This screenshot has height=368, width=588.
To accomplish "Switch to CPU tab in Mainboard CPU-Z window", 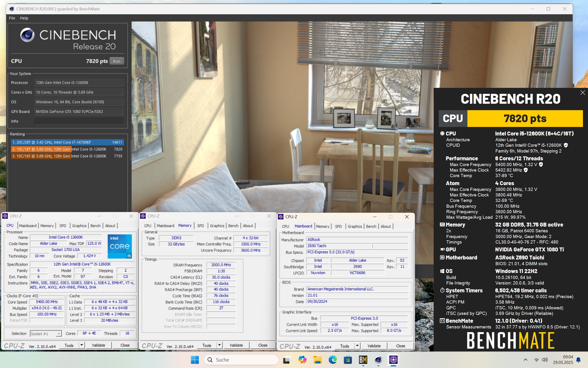I will point(285,226).
